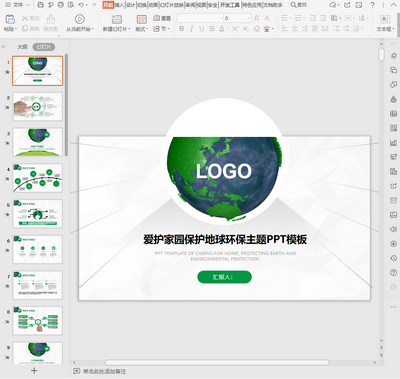400x379 pixels.
Task: Click the increase font size icon
Action: coord(257,18)
